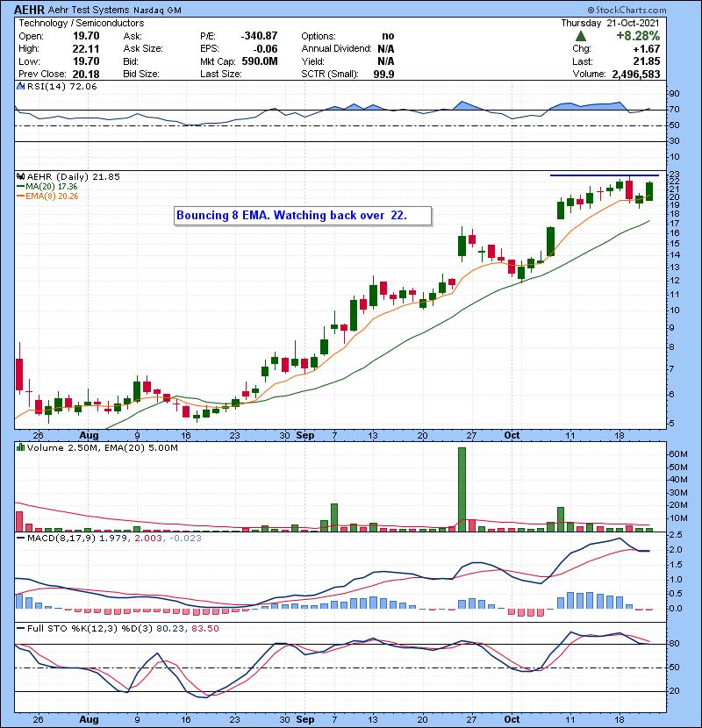Click the RSI indicator icon beside RSI(14)
This screenshot has height=728, width=702.
(20, 86)
